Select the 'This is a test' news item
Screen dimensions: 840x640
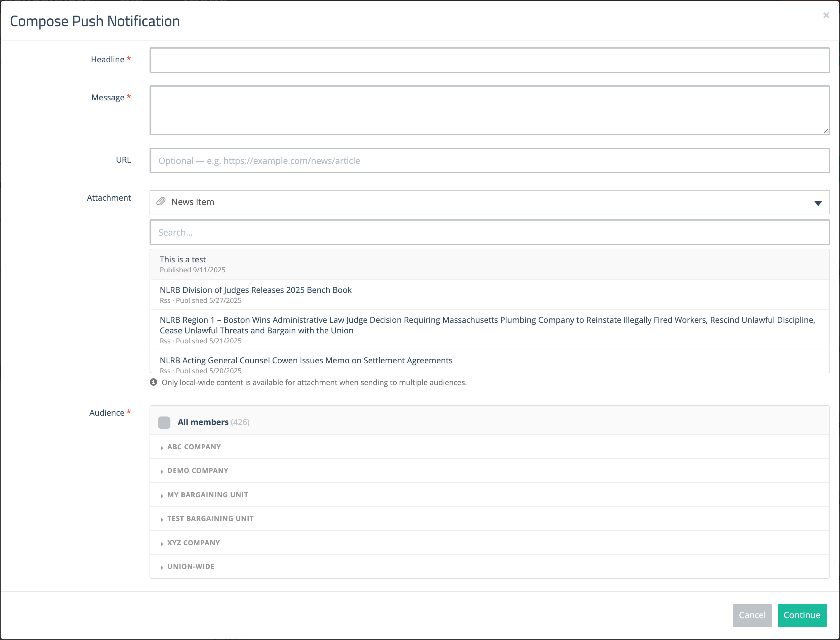489,264
